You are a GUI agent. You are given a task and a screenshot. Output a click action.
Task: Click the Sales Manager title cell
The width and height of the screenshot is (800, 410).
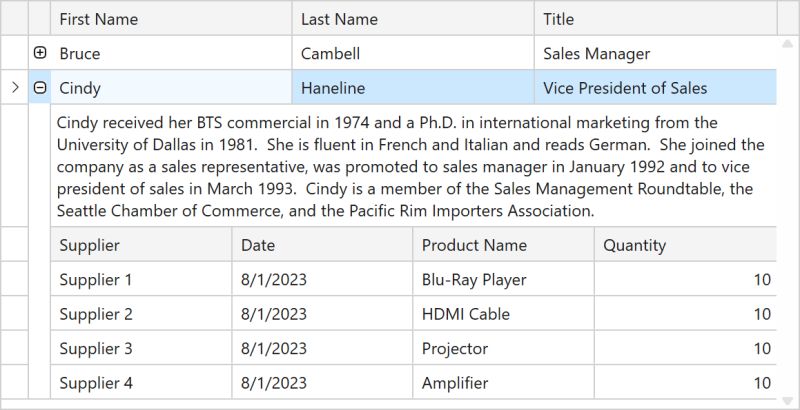(655, 54)
